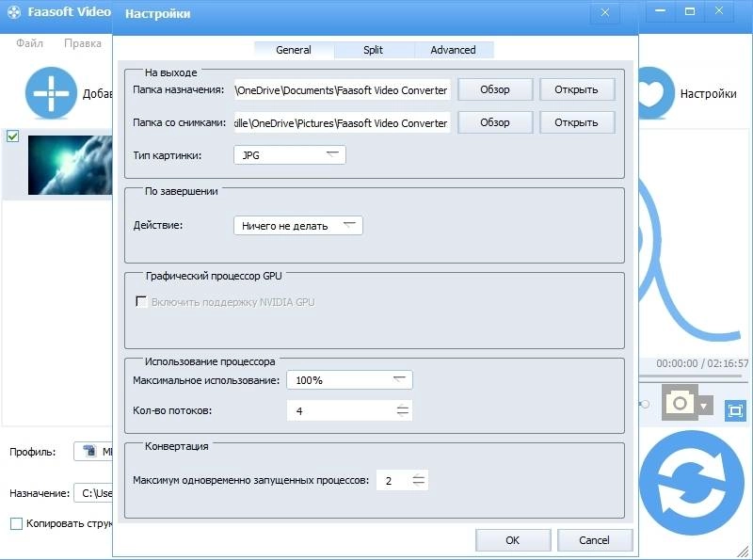753x560 pixels.
Task: Switch to the Advanced tab
Action: pyautogui.click(x=453, y=50)
